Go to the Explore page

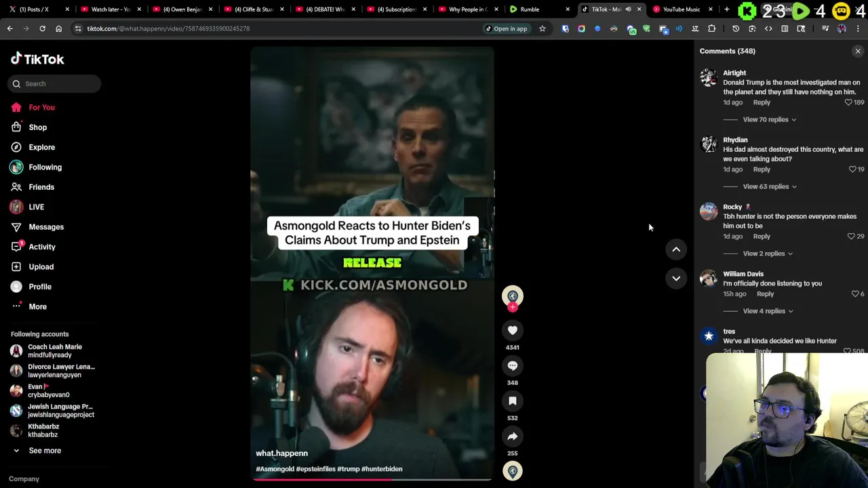click(41, 147)
